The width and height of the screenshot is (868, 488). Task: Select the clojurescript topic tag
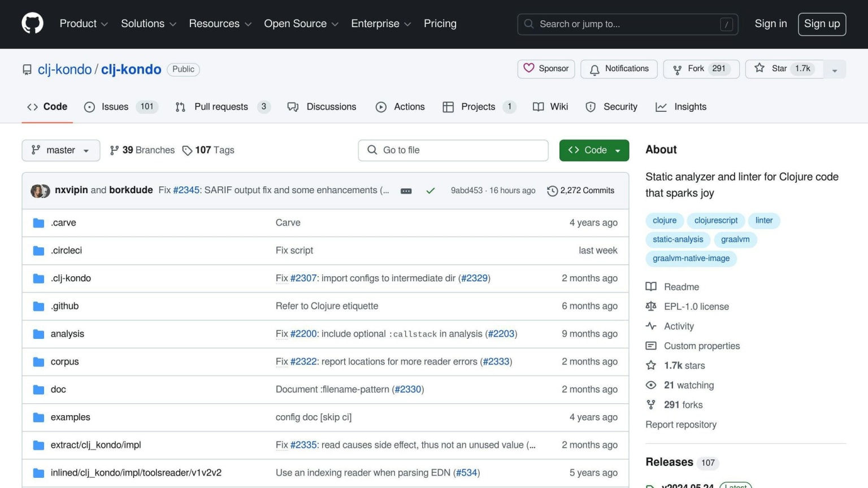point(716,220)
